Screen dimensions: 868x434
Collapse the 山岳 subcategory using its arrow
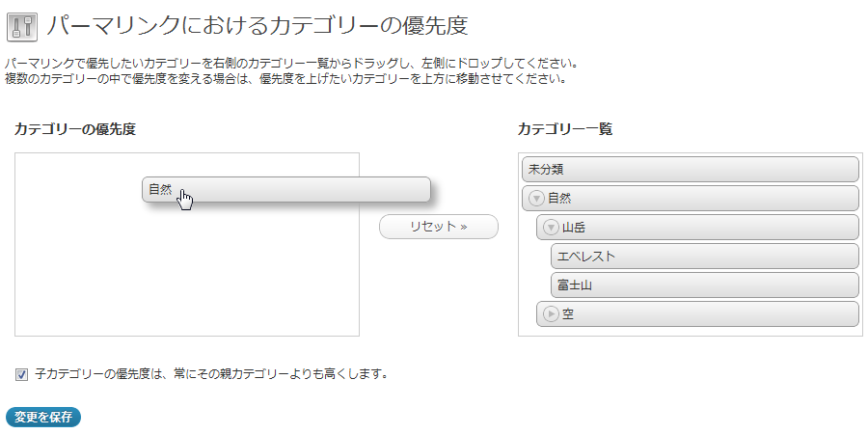click(x=551, y=227)
